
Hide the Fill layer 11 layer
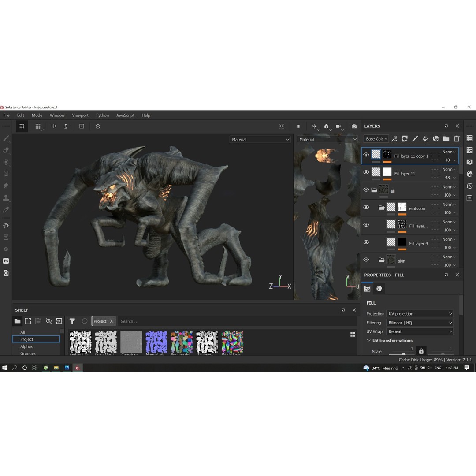coord(366,172)
